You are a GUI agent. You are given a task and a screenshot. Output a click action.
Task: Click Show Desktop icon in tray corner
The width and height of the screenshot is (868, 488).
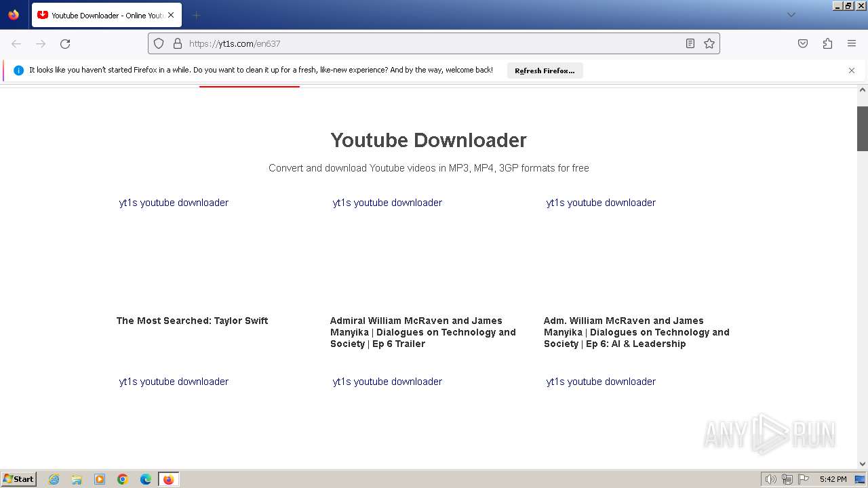click(861, 479)
